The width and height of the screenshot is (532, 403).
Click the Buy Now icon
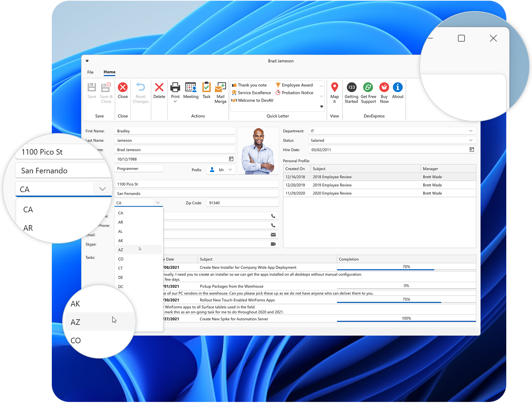[x=384, y=91]
